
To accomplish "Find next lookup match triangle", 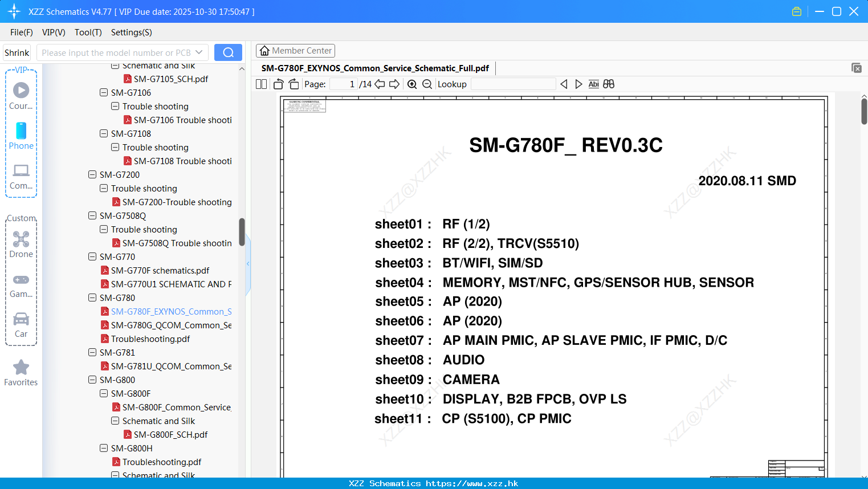I will click(578, 84).
